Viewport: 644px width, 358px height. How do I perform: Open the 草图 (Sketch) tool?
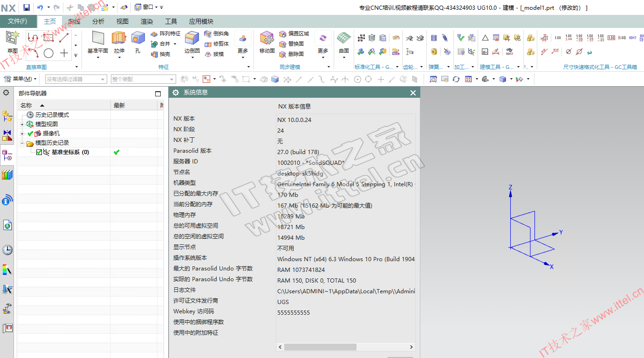[x=13, y=42]
